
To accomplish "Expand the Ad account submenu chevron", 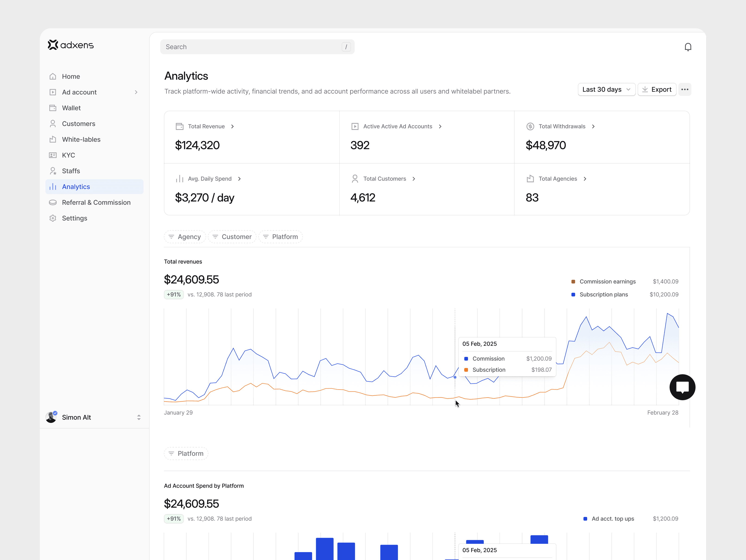I will [136, 92].
